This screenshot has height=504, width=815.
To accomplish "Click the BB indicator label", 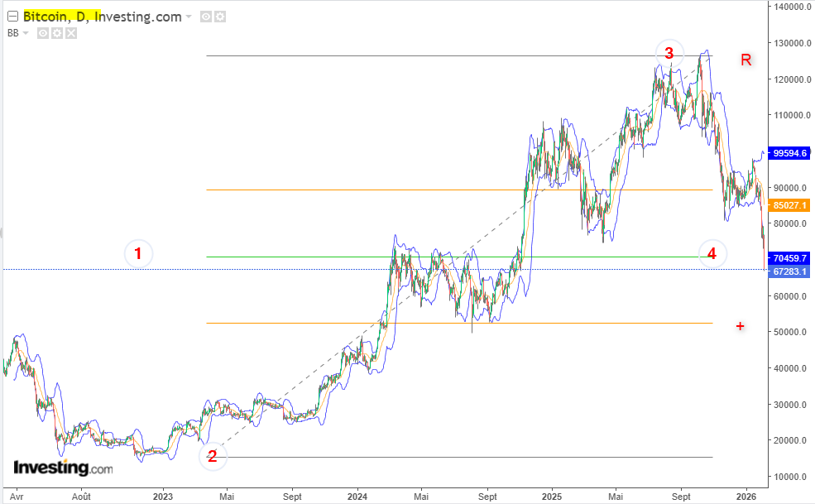I will (x=13, y=33).
